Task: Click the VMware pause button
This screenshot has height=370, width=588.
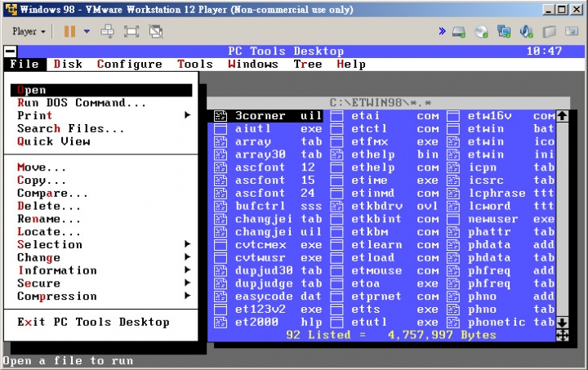Action: (69, 32)
